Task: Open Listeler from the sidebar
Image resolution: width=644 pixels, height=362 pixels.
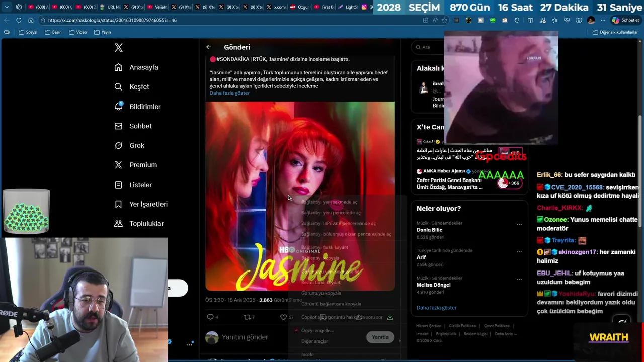Action: click(x=133, y=185)
